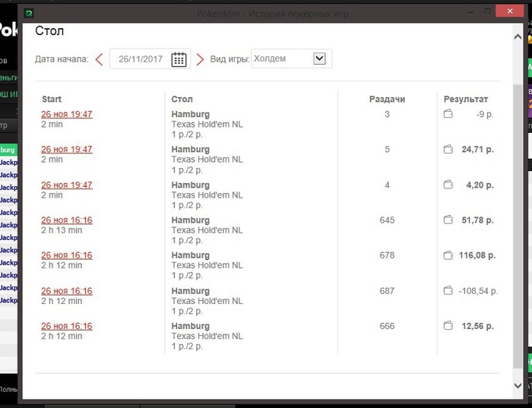Click scrollbar up arrow in history window
This screenshot has width=532, height=408.
click(x=518, y=37)
